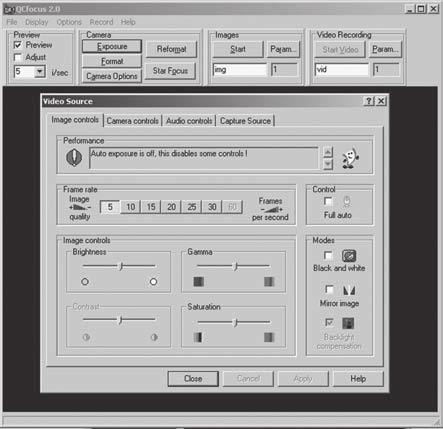Viewport: 443px width, 429px height.
Task: Enable Black and white mode checkbox
Action: 328,255
